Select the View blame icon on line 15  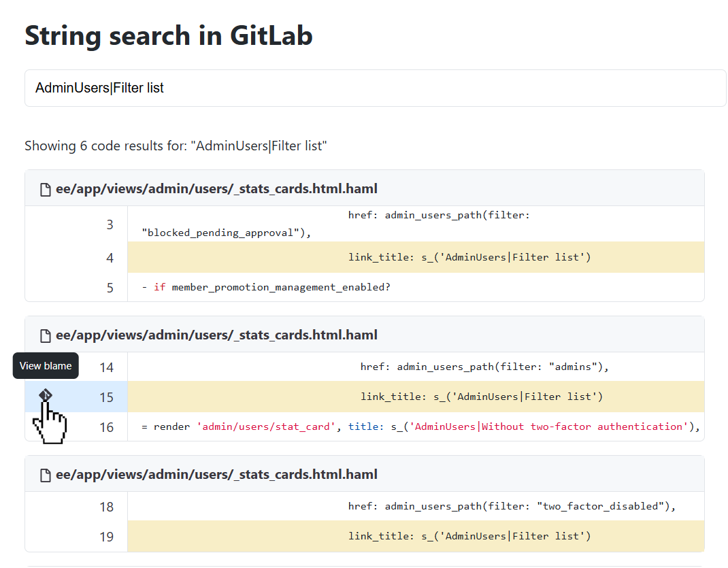coord(45,395)
